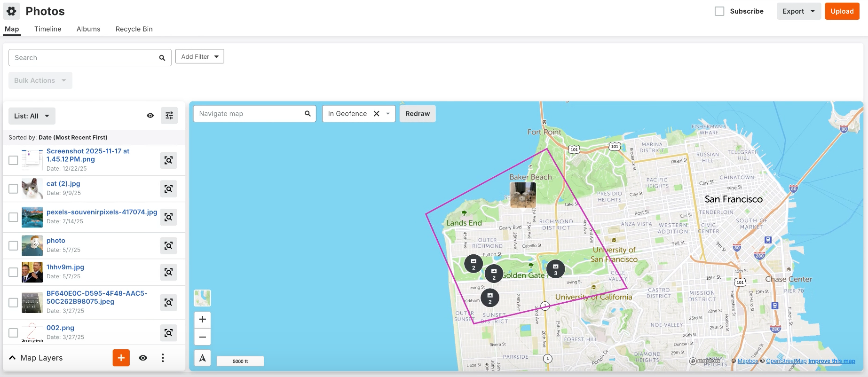The height and width of the screenshot is (377, 868).
Task: Reset map north with compass arrow
Action: click(x=203, y=358)
